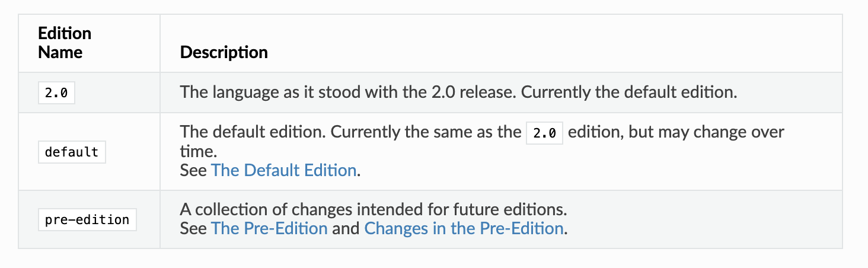Viewport: 868px width, 268px height.
Task: Follow the Changes in the Pre-Edition link
Action: (x=464, y=228)
